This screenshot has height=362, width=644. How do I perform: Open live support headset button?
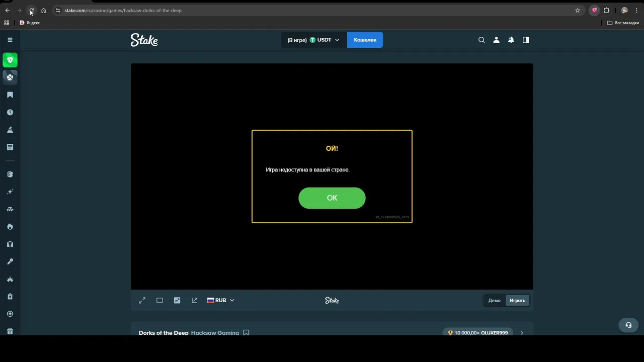628,325
